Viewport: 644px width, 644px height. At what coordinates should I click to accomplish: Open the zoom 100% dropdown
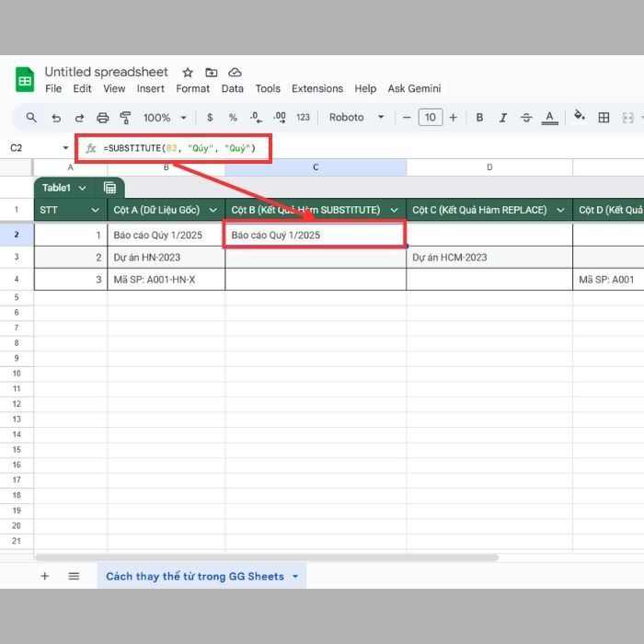[165, 118]
